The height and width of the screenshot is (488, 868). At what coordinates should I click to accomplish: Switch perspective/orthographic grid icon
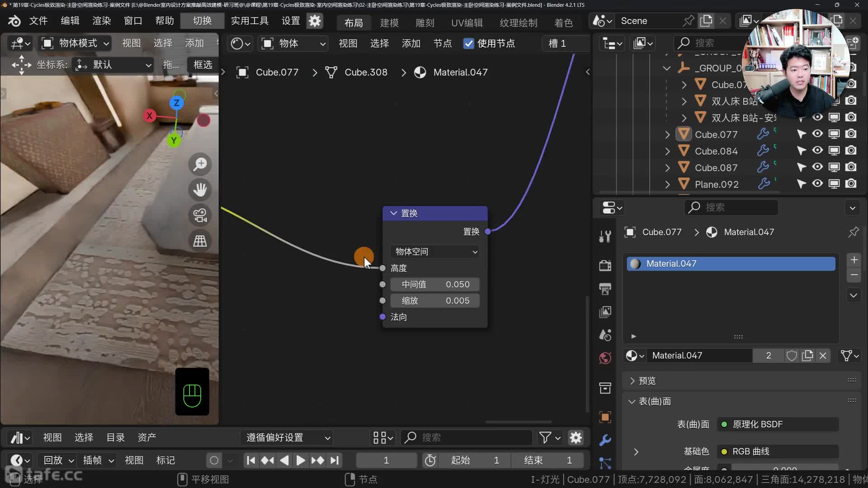click(x=200, y=241)
